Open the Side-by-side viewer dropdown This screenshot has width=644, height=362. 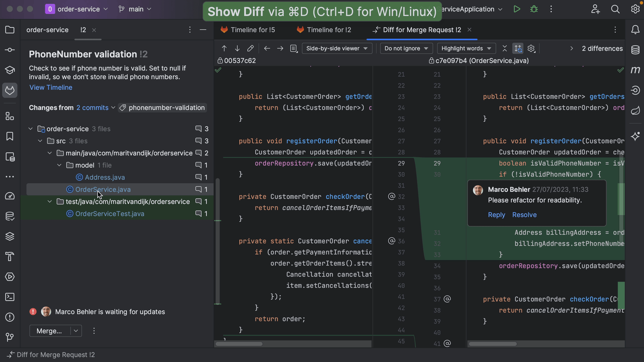(x=337, y=49)
